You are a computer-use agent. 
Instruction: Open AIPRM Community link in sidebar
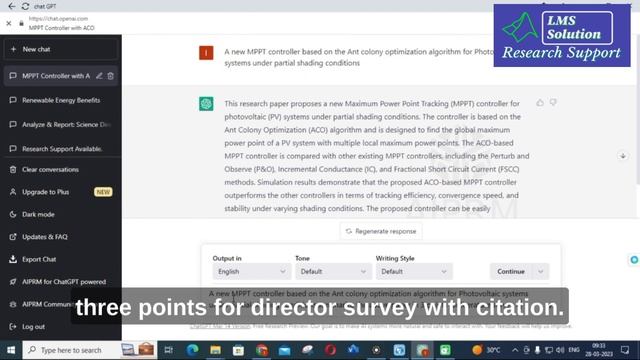click(41, 304)
